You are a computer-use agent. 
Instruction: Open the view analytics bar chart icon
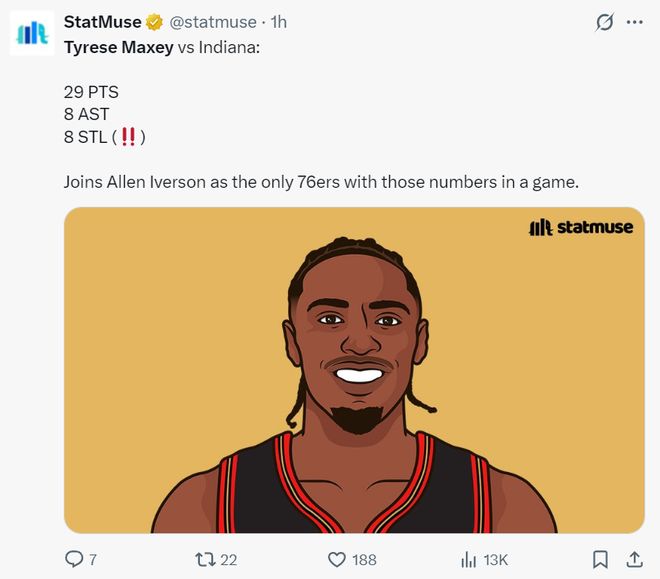pos(467,559)
